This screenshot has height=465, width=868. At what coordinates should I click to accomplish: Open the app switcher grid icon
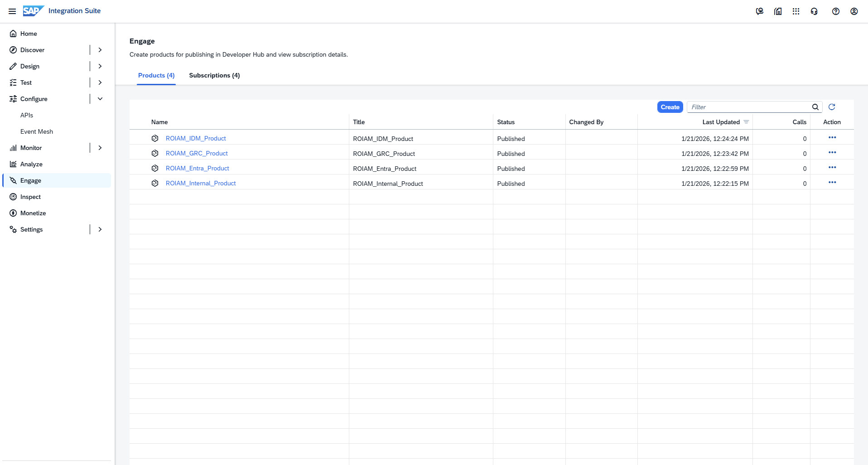796,11
